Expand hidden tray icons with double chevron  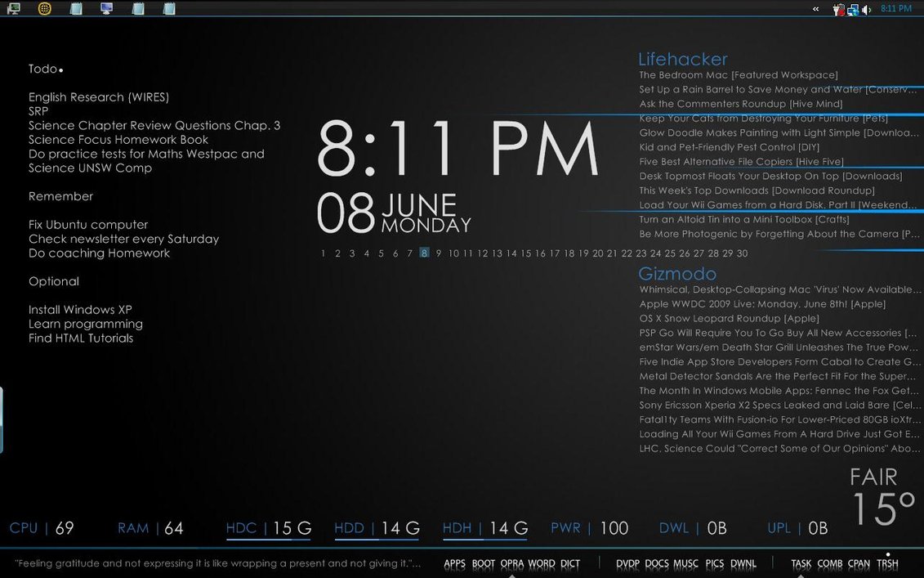pyautogui.click(x=815, y=9)
